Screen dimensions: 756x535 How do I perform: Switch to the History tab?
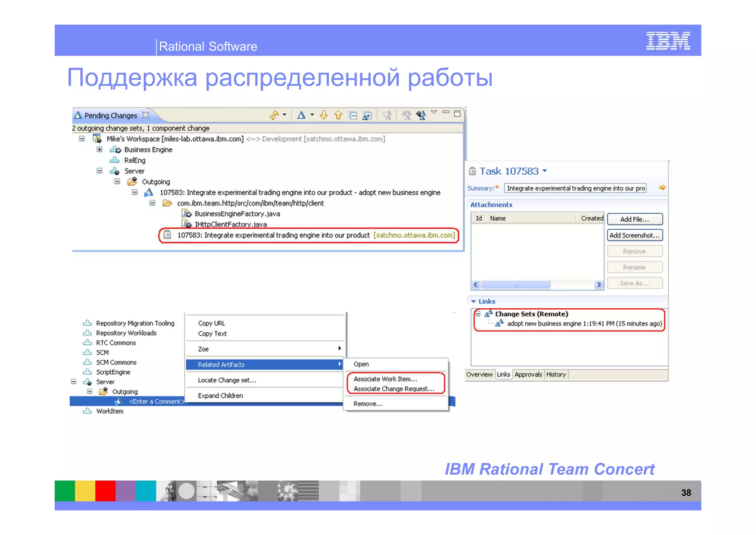(x=556, y=375)
